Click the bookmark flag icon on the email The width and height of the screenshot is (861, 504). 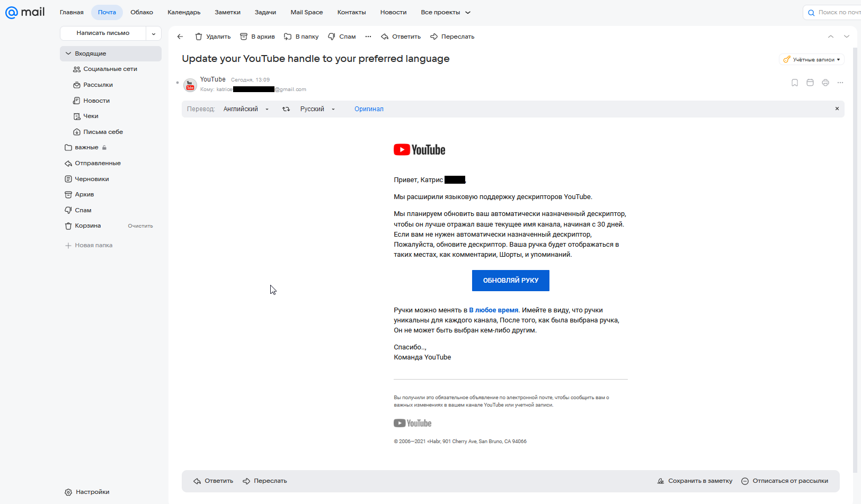[x=795, y=83]
